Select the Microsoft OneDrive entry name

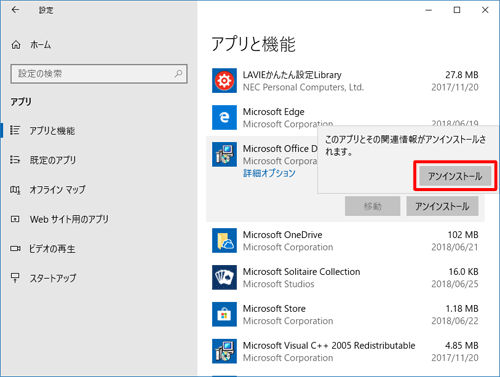point(282,235)
